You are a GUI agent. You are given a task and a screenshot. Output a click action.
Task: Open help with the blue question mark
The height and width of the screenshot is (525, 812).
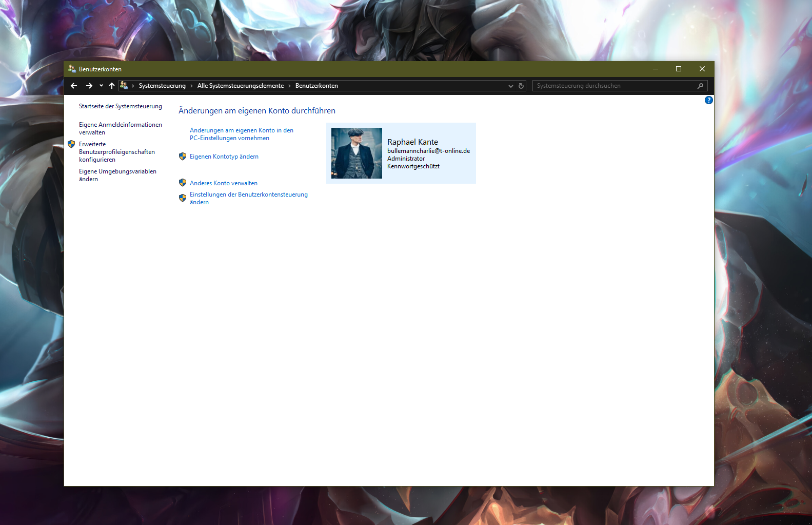coord(709,100)
